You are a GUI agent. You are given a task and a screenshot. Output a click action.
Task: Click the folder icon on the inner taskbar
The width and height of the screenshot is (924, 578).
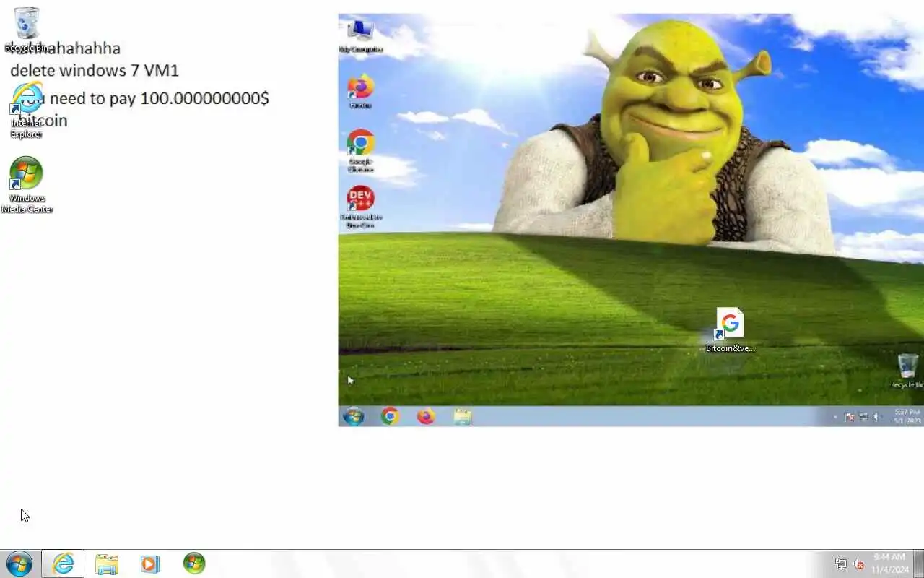[x=463, y=416]
